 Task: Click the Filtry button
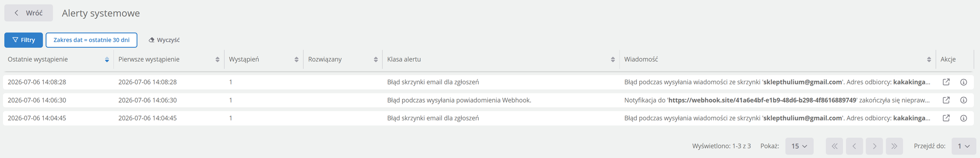click(x=24, y=40)
